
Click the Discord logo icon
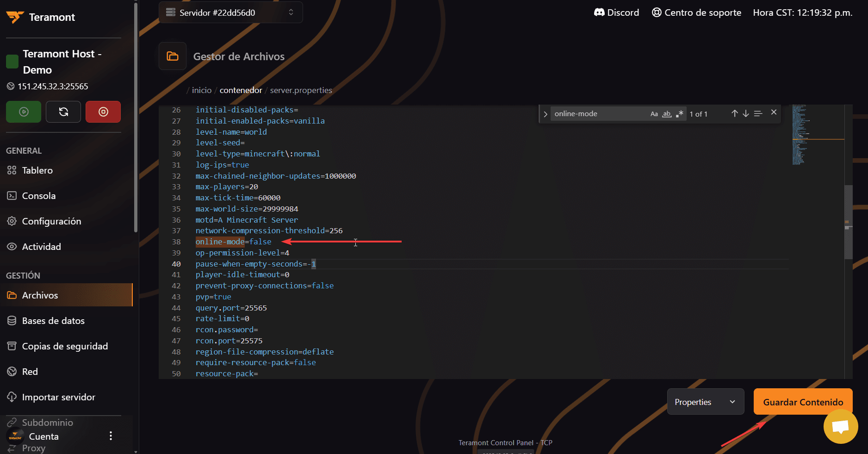pos(599,12)
